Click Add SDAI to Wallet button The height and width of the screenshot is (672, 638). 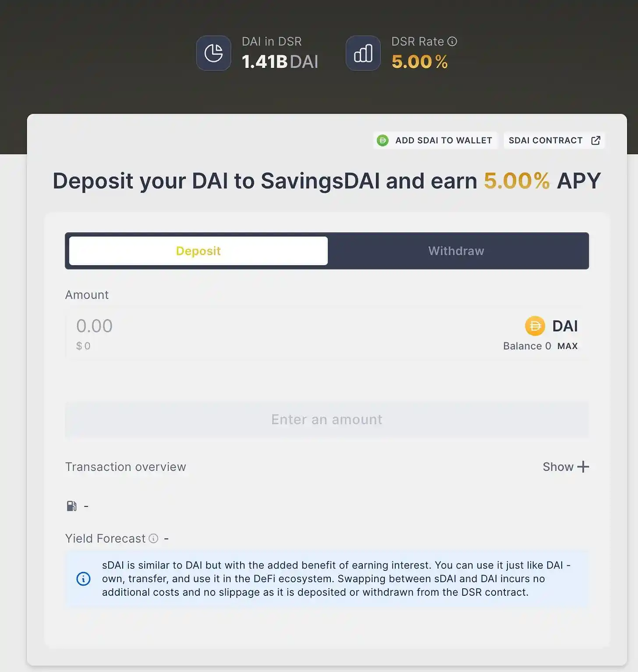435,140
